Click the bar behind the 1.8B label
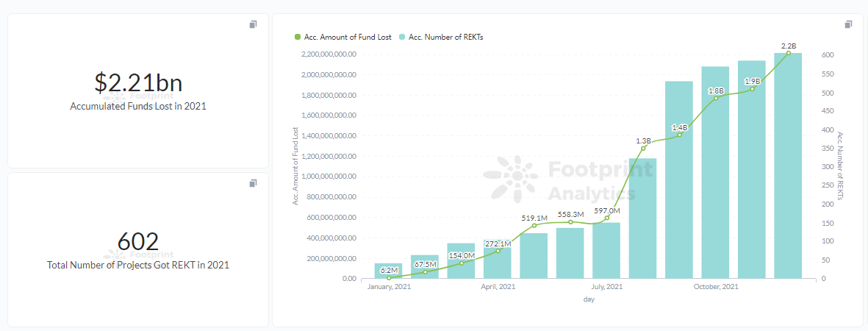 [x=716, y=172]
